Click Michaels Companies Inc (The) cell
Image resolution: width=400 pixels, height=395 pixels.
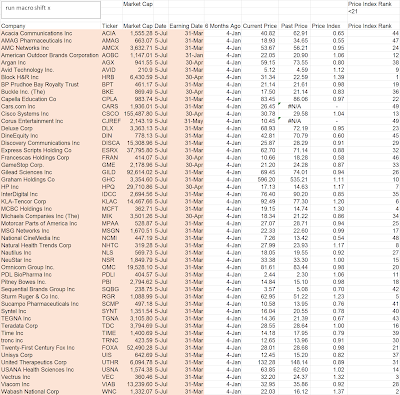click(51, 216)
